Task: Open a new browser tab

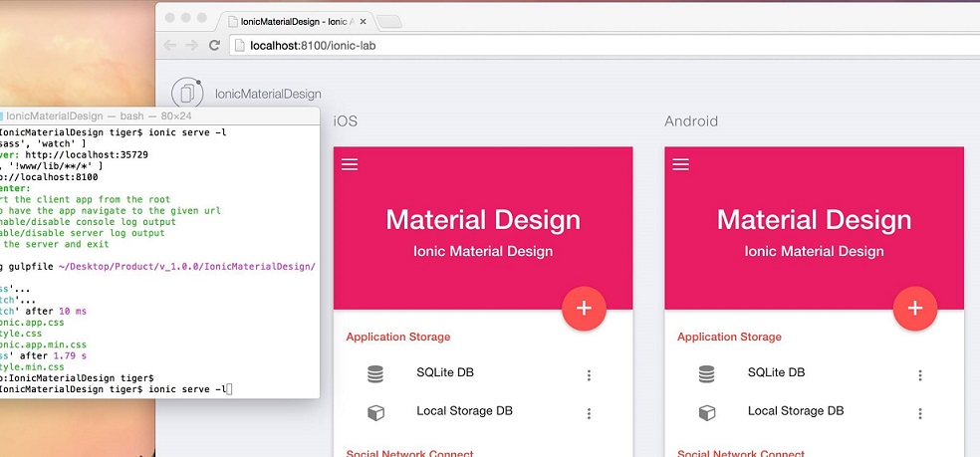Action: pos(389,22)
